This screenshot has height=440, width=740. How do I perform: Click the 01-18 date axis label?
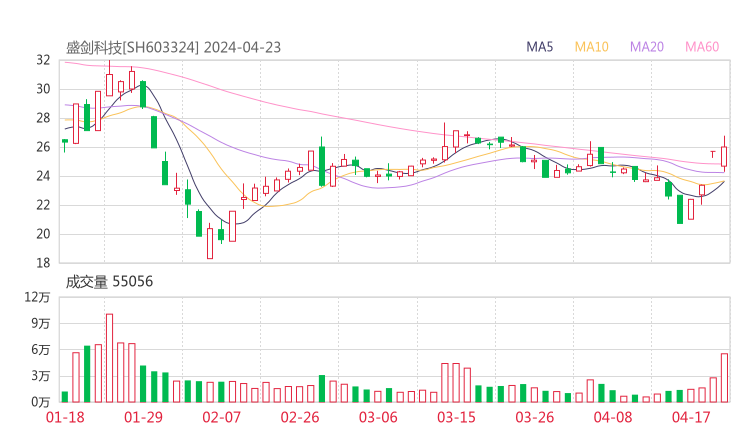(x=65, y=417)
